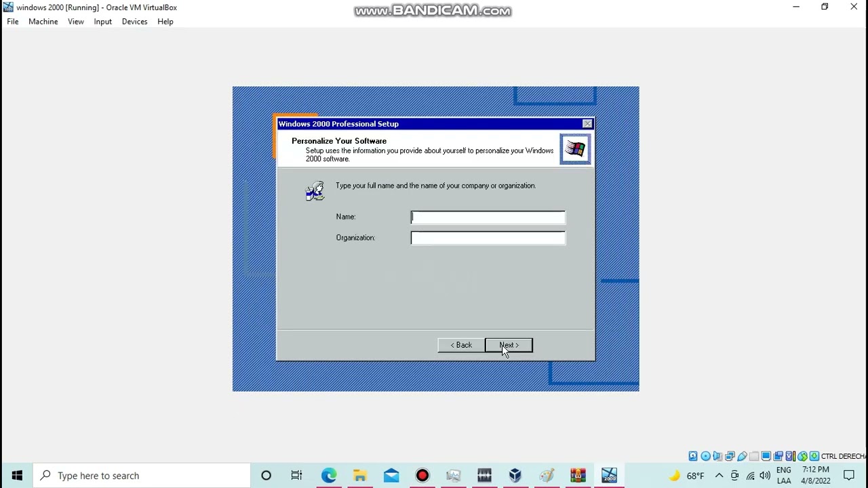Click the shared folders status icon
The width and height of the screenshot is (868, 488).
[x=754, y=456]
